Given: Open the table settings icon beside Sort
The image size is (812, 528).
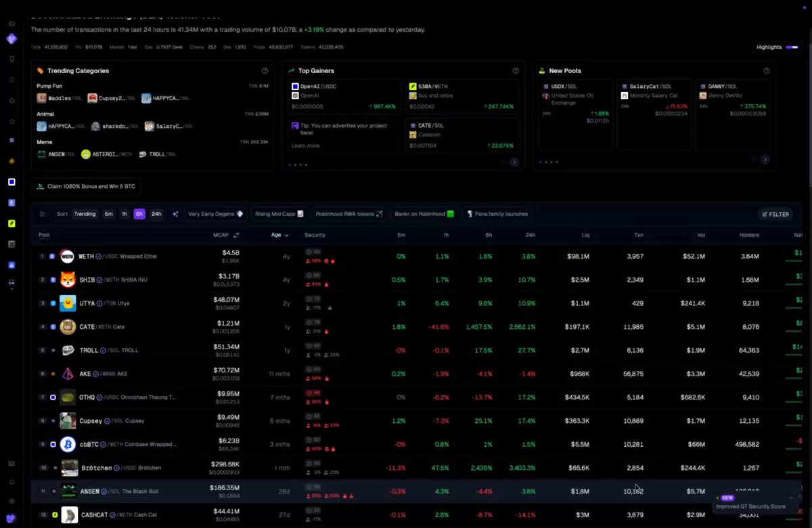Looking at the screenshot, I should point(42,214).
